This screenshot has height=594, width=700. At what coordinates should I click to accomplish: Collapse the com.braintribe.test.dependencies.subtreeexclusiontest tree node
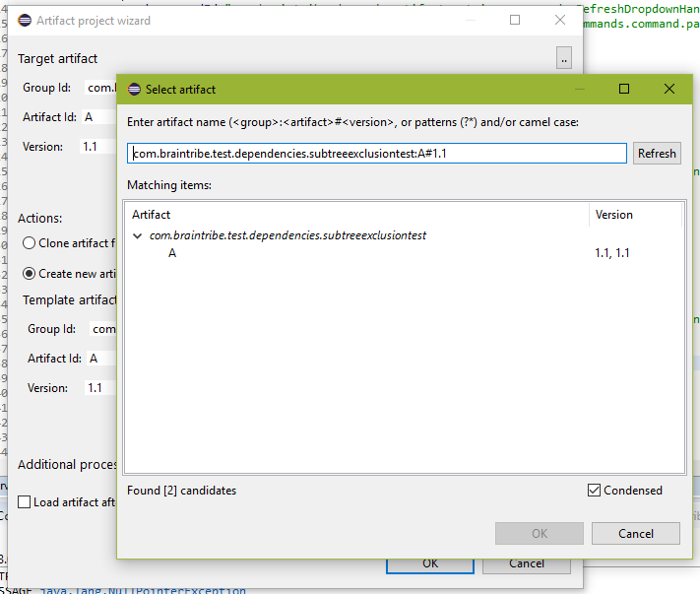pos(138,236)
